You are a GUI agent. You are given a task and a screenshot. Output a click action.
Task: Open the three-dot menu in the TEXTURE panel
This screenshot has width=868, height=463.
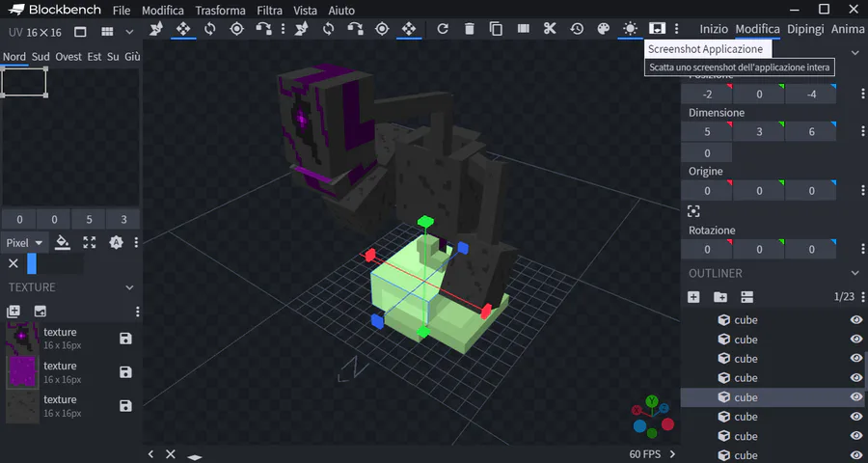click(138, 312)
